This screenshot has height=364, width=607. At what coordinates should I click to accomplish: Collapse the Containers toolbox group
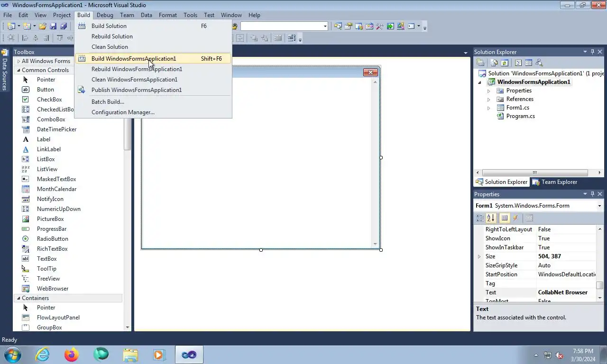18,298
